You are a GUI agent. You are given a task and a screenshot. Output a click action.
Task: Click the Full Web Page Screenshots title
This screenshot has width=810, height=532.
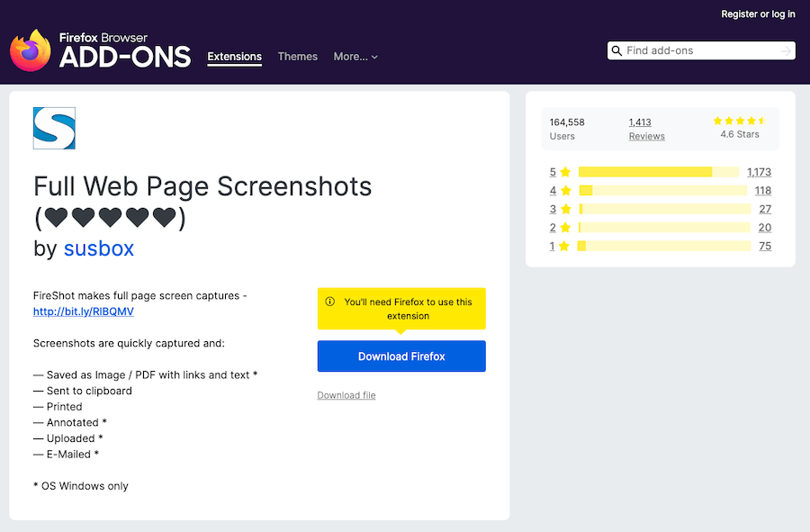tap(202, 202)
